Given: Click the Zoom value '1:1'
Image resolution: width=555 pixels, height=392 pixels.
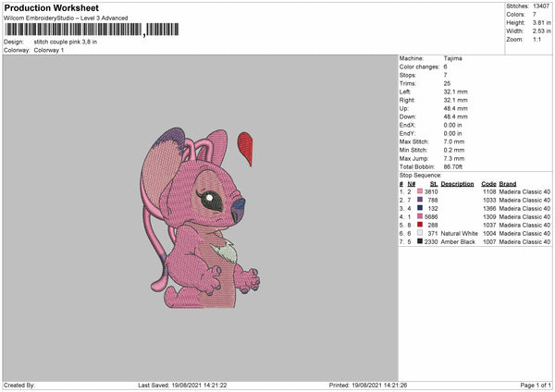Looking at the screenshot, I should 536,40.
